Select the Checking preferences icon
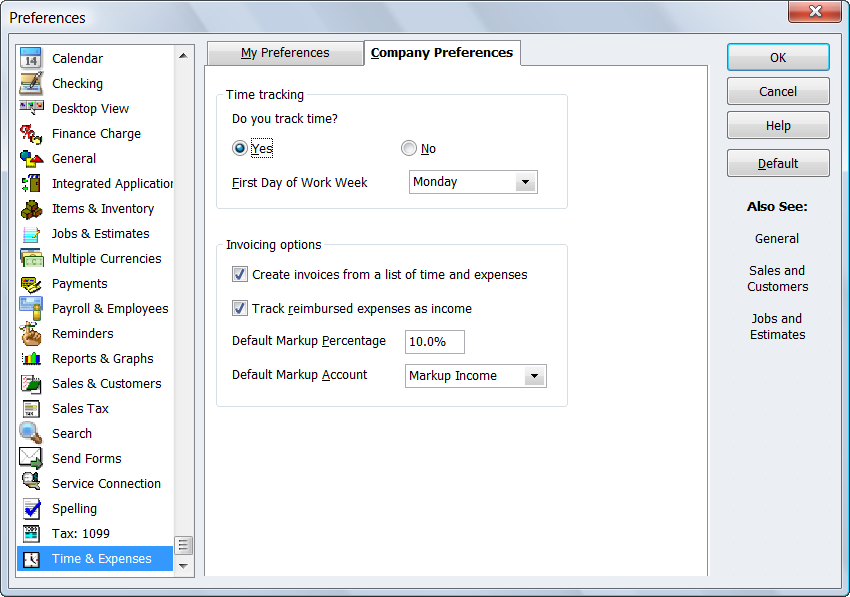This screenshot has width=850, height=597. click(x=31, y=83)
